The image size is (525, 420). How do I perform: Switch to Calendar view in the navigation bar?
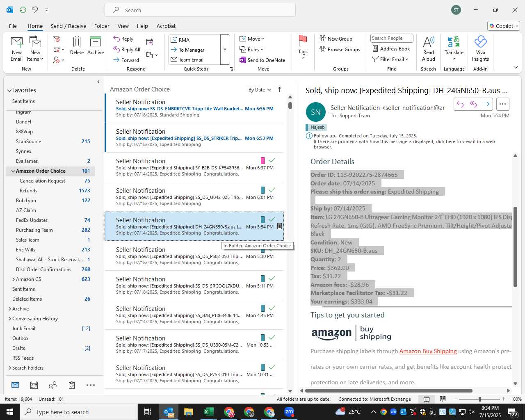tap(34, 385)
